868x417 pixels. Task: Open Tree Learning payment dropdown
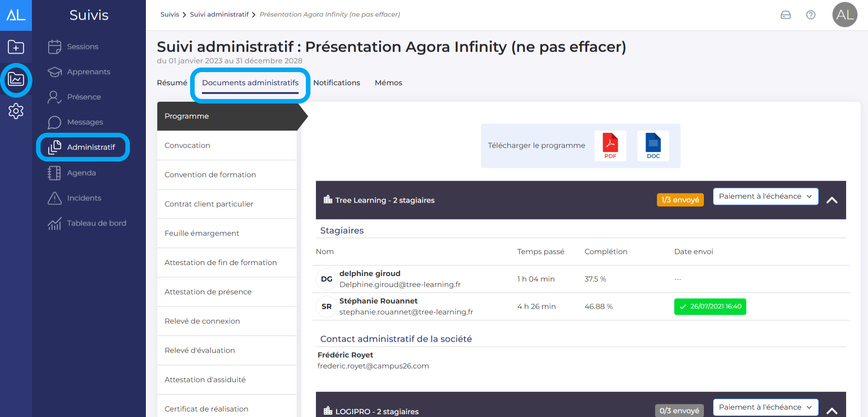[765, 197]
